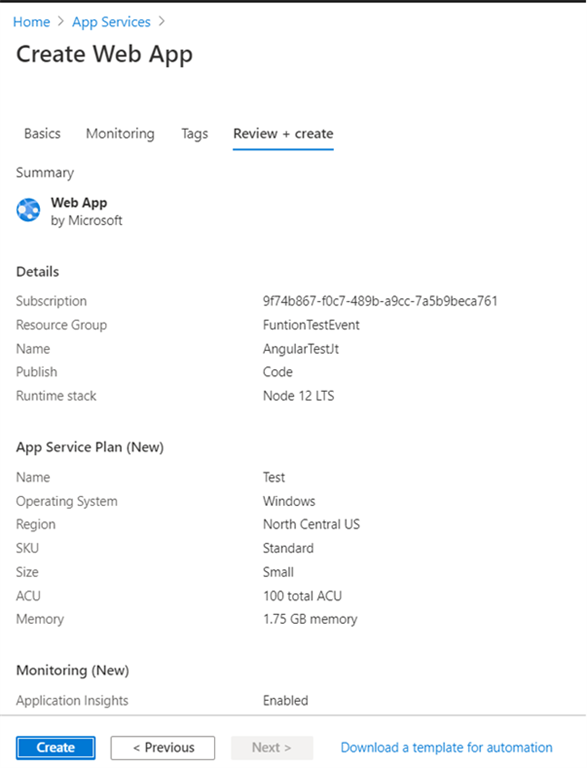587x768 pixels.
Task: Click the Web App product name text
Action: [79, 203]
